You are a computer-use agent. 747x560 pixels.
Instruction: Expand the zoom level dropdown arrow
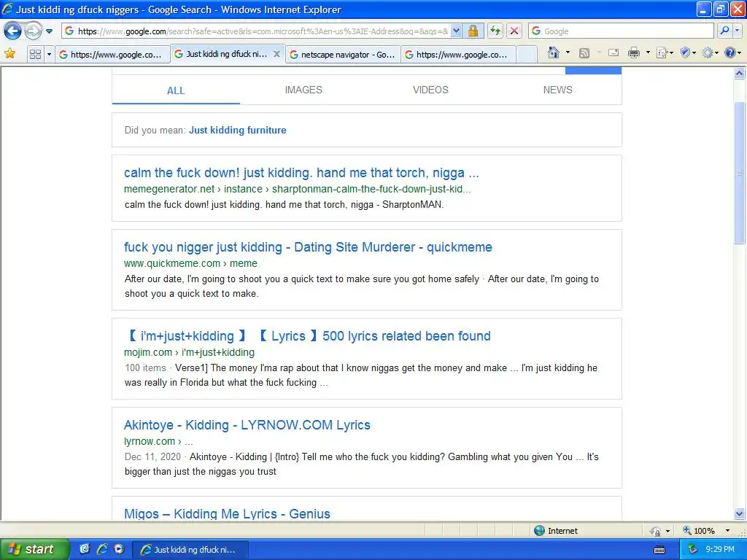(x=727, y=531)
